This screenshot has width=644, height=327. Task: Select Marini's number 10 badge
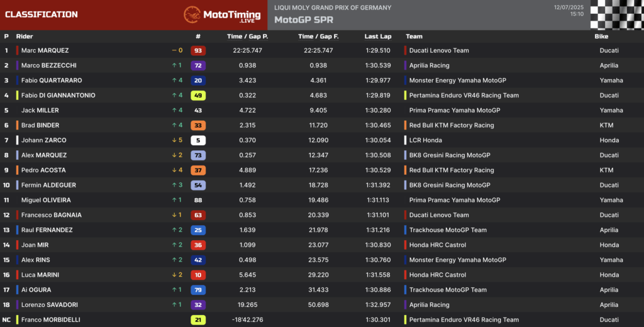coord(198,275)
